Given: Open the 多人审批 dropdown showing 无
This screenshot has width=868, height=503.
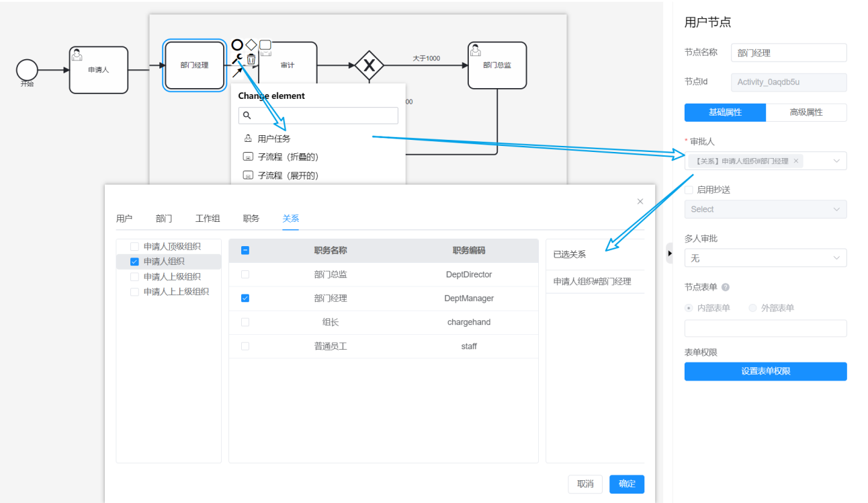Looking at the screenshot, I should click(x=765, y=258).
